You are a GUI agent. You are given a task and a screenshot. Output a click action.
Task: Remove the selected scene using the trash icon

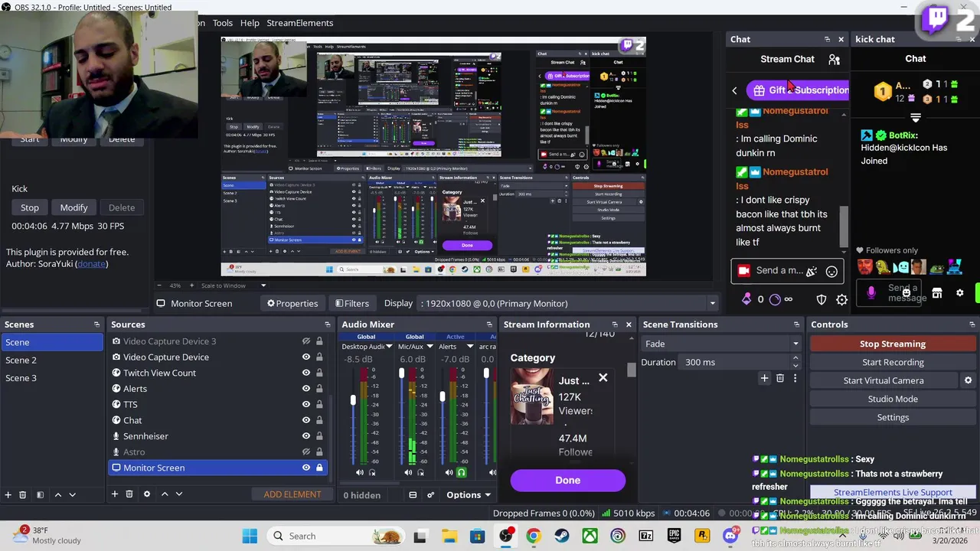pos(22,495)
